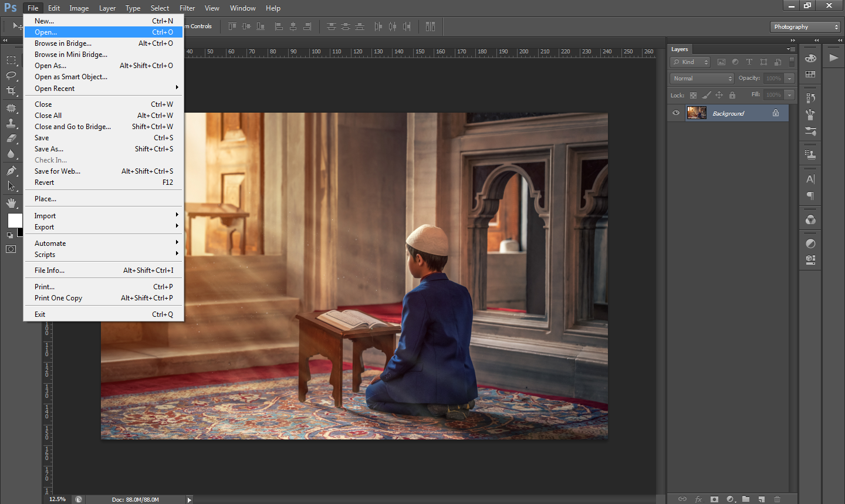Select the Crop tool

[11, 90]
